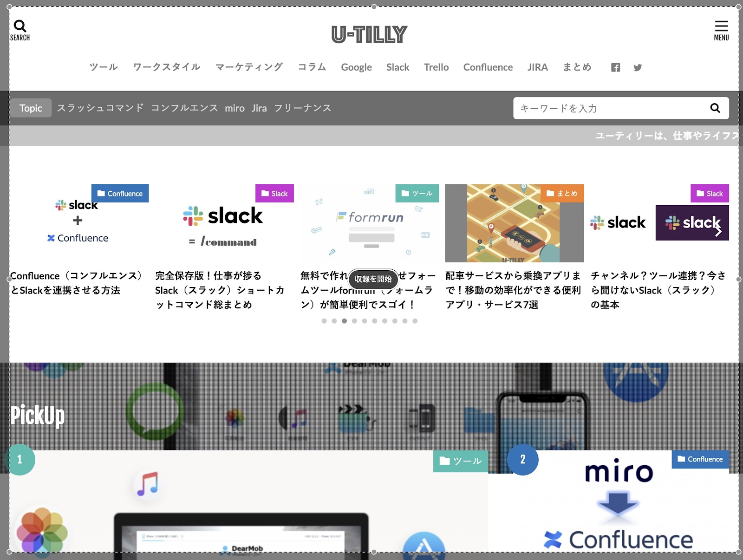Click the Confluence tag on PickUp item 2
The width and height of the screenshot is (743, 560).
click(700, 459)
